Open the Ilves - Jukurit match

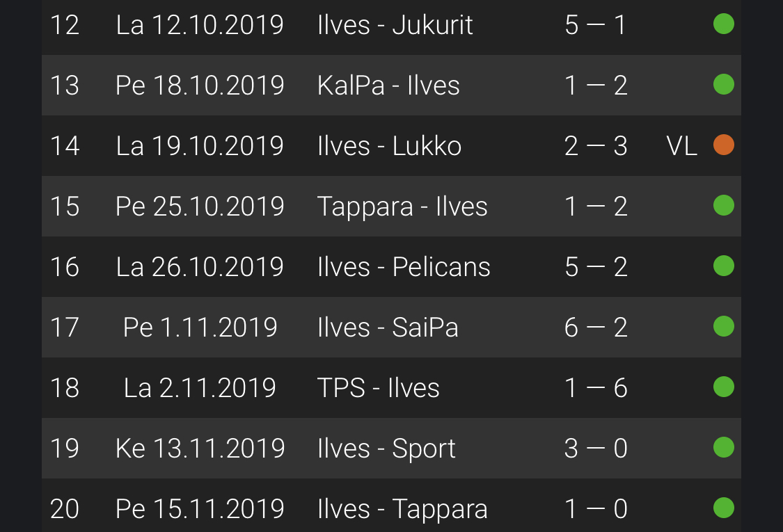395,26
